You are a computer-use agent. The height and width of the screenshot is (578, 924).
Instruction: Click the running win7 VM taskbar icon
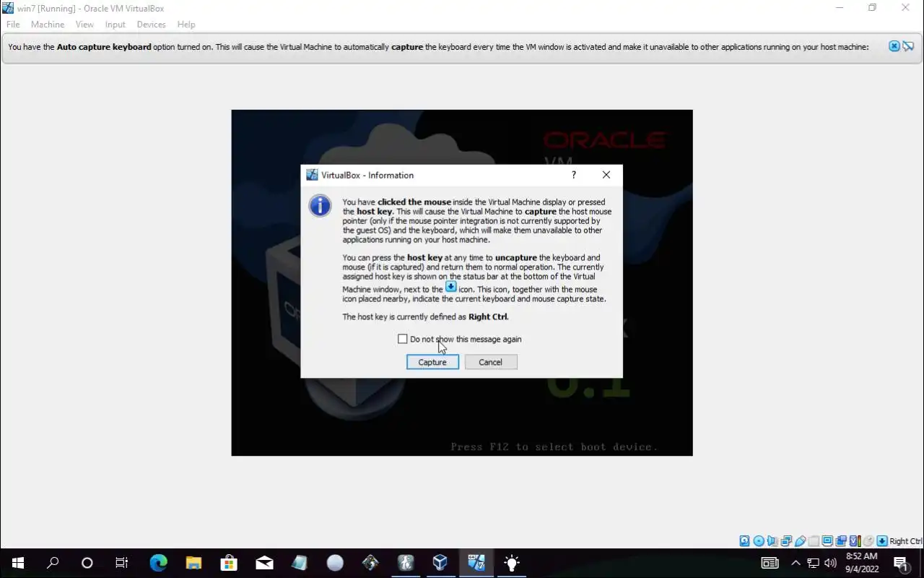(x=476, y=563)
